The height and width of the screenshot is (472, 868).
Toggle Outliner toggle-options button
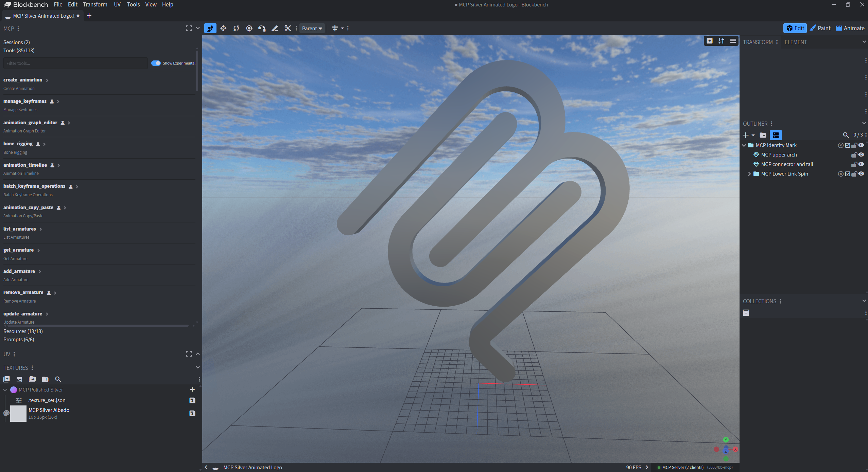(x=776, y=135)
